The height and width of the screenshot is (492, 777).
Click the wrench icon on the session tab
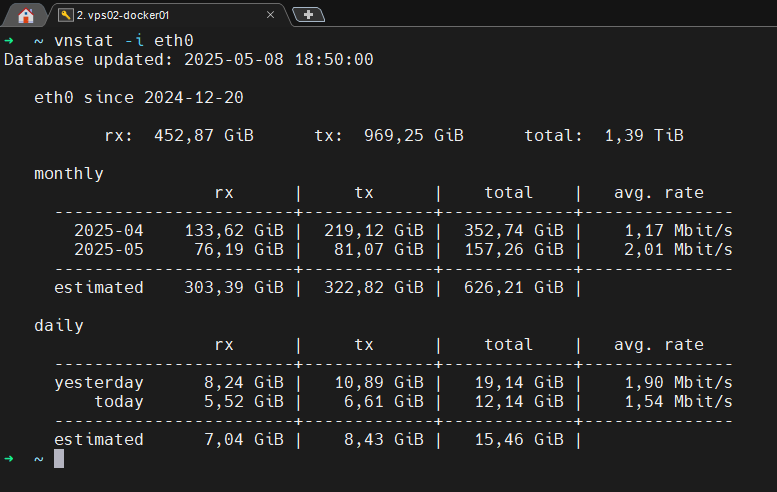point(65,14)
